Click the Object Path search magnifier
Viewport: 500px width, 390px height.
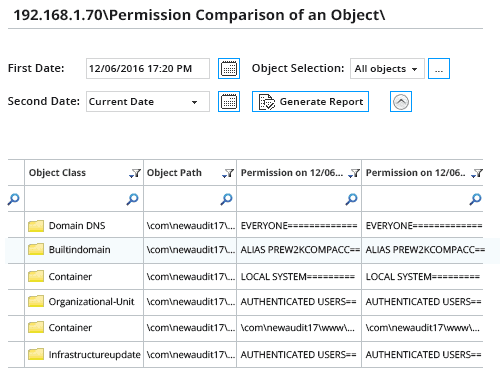click(x=226, y=199)
